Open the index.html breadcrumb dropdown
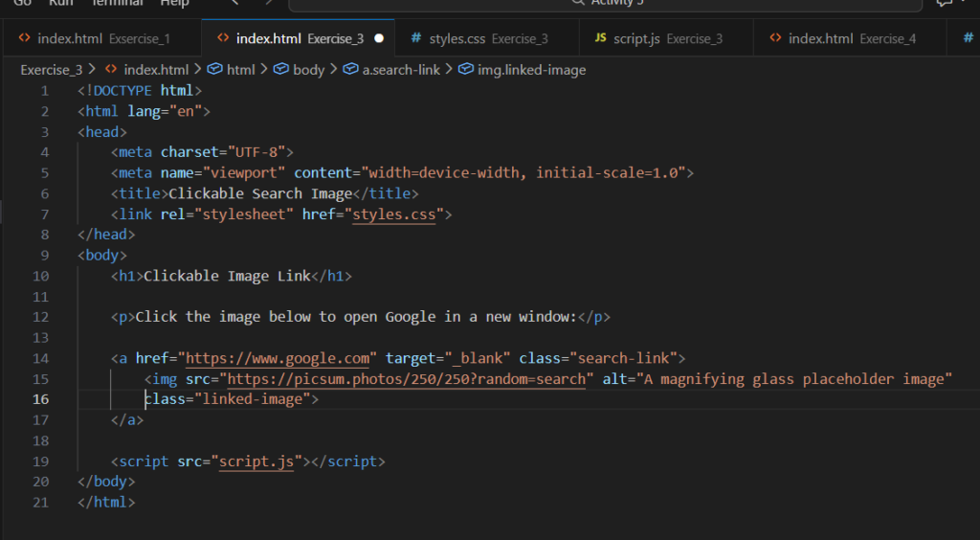 click(156, 70)
